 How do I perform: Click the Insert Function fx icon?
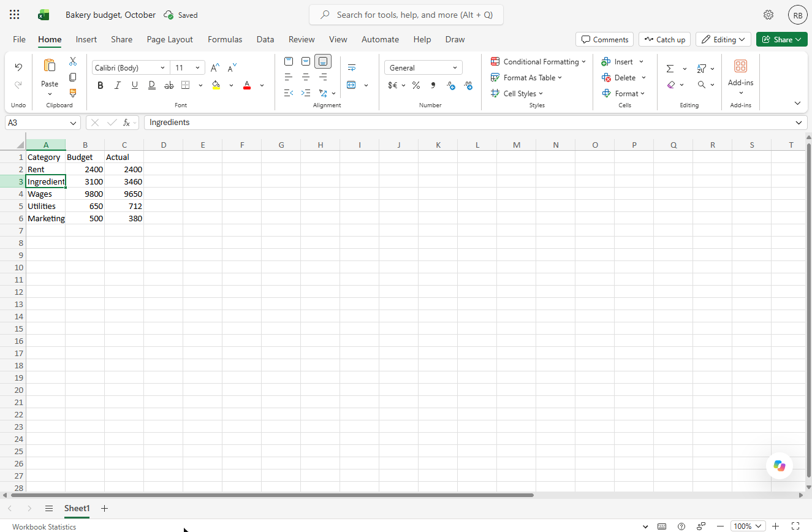pos(126,123)
